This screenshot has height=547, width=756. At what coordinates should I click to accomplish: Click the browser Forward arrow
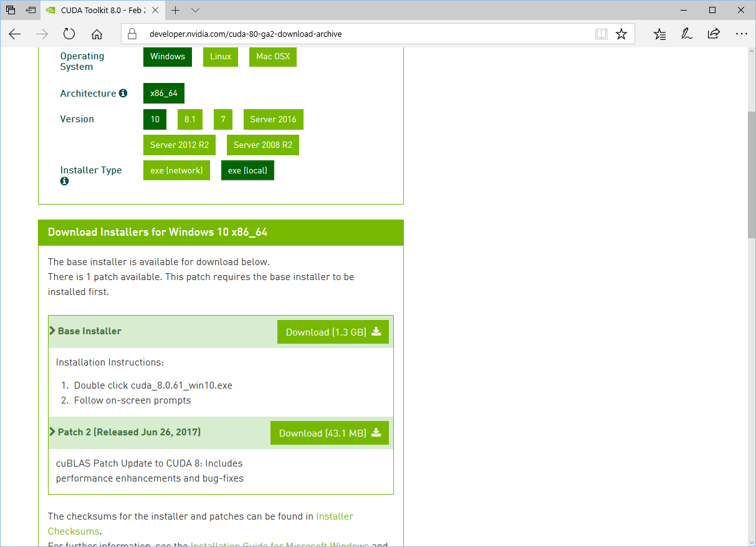pos(42,34)
